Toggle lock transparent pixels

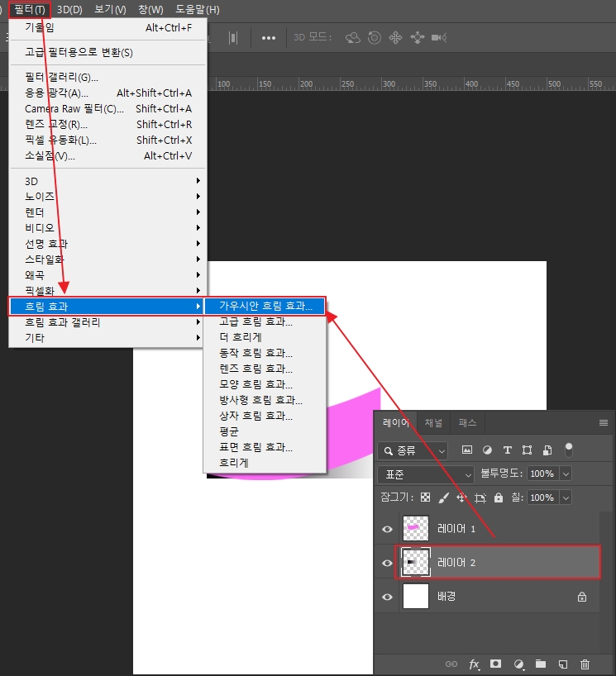(x=425, y=497)
